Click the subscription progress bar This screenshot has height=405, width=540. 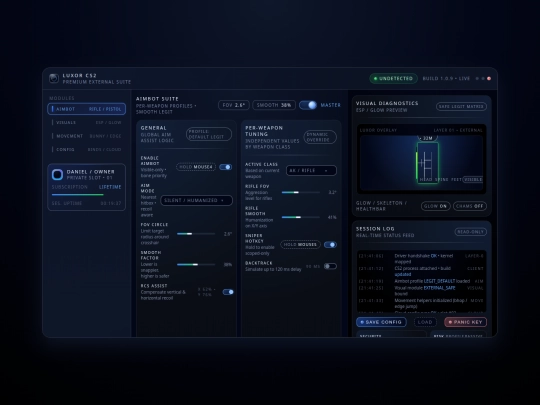pyautogui.click(x=86, y=195)
